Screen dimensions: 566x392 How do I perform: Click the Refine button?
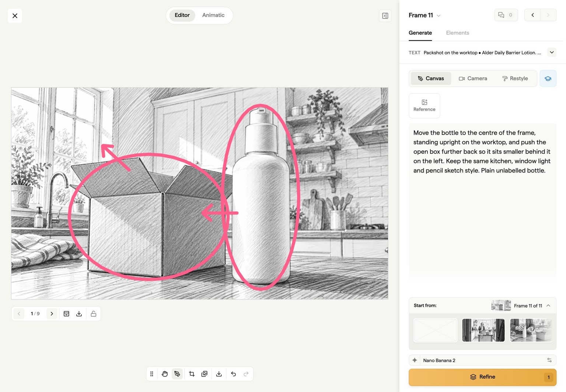tap(482, 377)
